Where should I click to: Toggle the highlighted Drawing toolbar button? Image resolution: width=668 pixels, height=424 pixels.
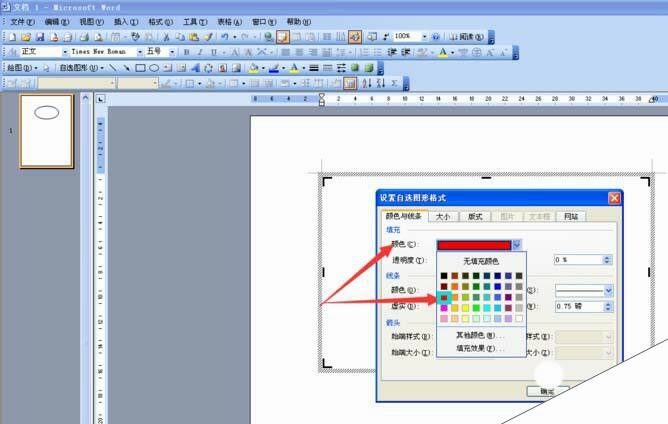point(354,37)
